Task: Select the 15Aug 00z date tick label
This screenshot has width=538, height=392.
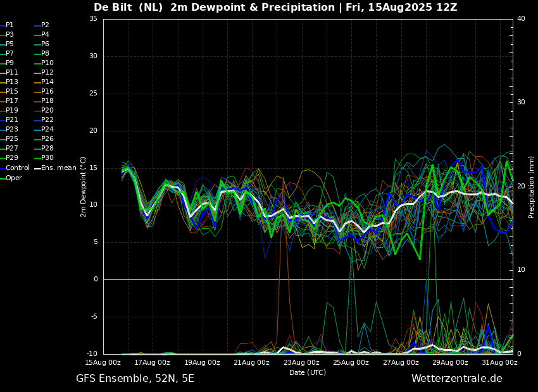Action: coord(103,363)
